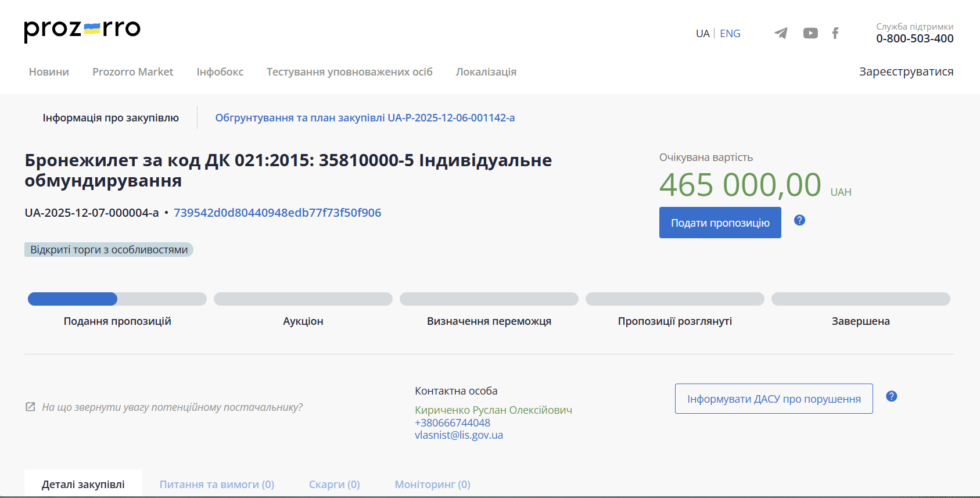Open the Новини menu item
Screen dimensions: 980x498
pyautogui.click(x=49, y=72)
